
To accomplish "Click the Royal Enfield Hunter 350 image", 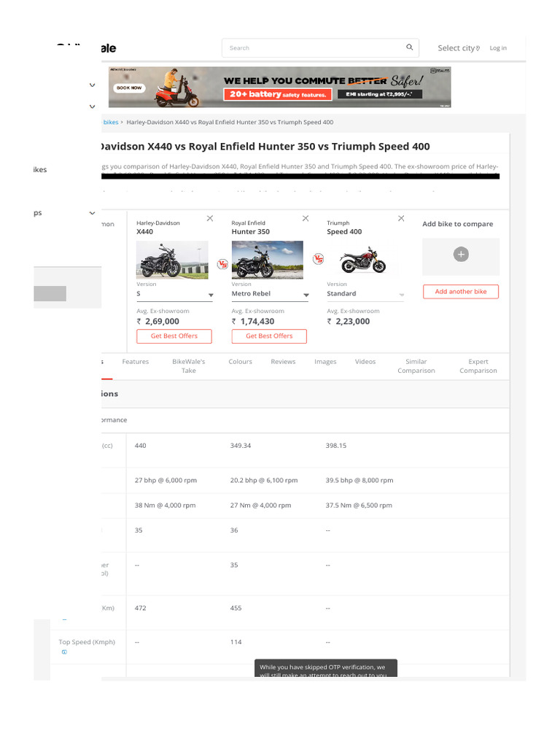I will coord(267,260).
